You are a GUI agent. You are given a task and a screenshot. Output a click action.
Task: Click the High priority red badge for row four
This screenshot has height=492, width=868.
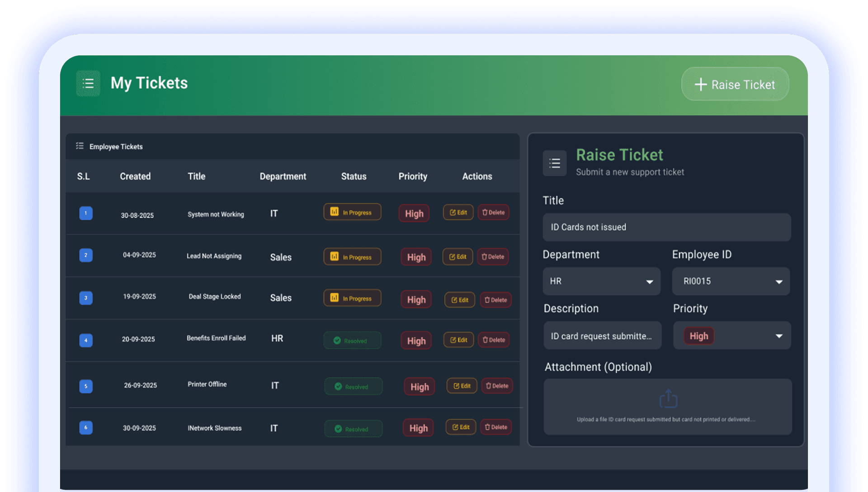click(415, 340)
